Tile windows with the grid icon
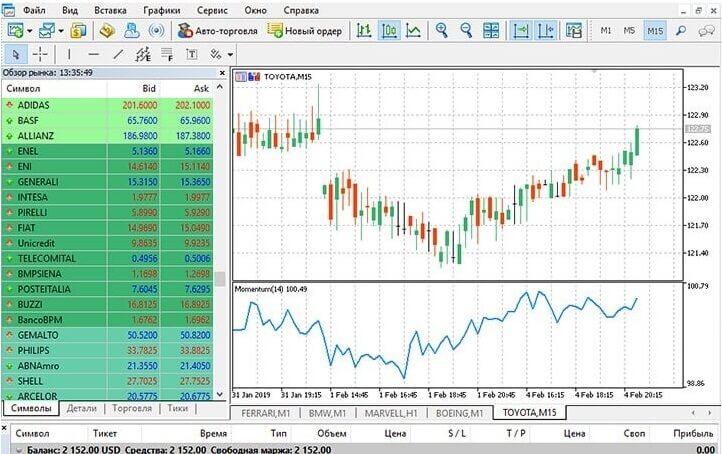 click(x=491, y=31)
